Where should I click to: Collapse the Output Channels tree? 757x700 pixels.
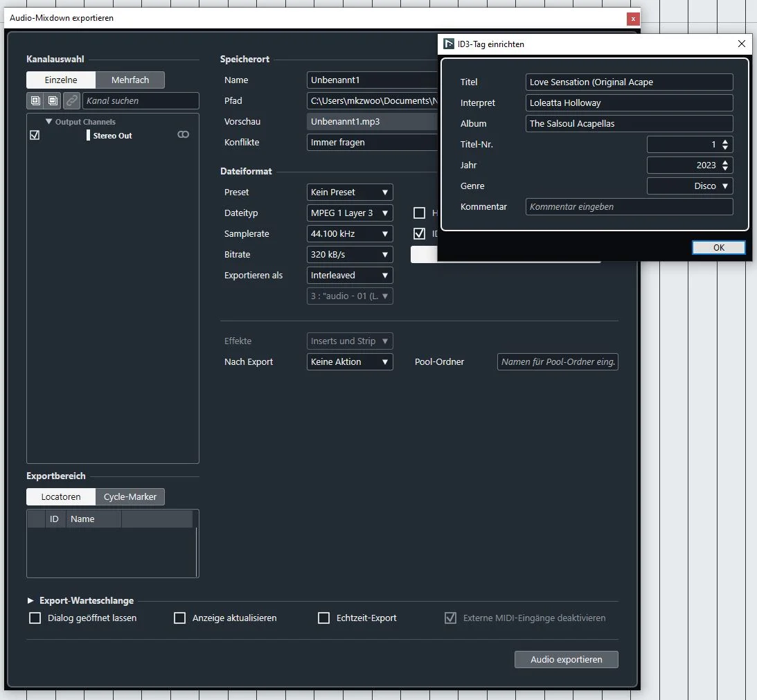click(x=48, y=122)
